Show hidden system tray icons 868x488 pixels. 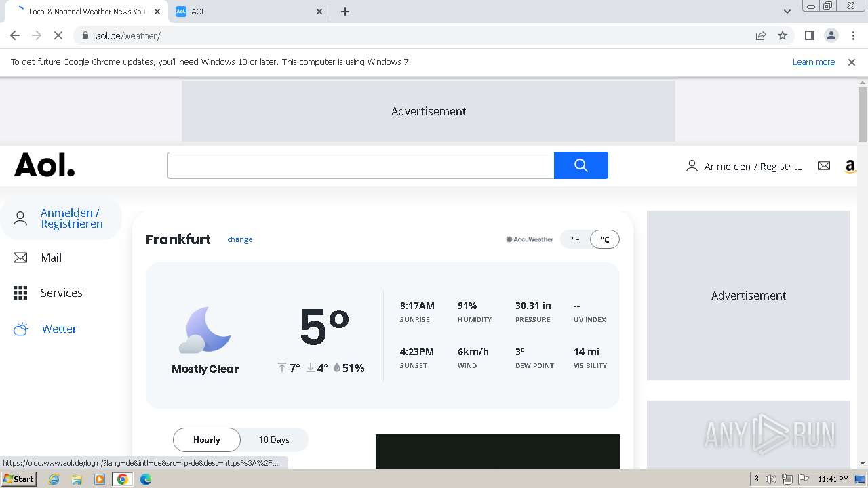[756, 479]
